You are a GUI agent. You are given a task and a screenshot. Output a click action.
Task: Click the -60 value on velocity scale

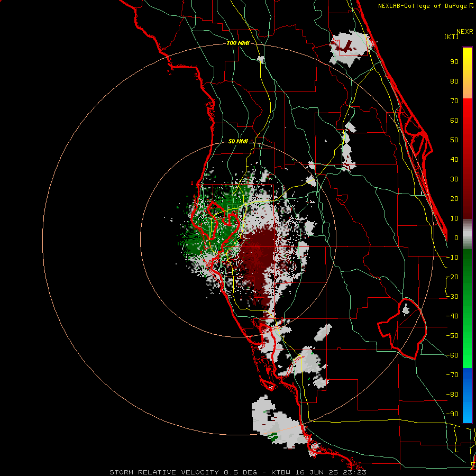click(x=452, y=355)
